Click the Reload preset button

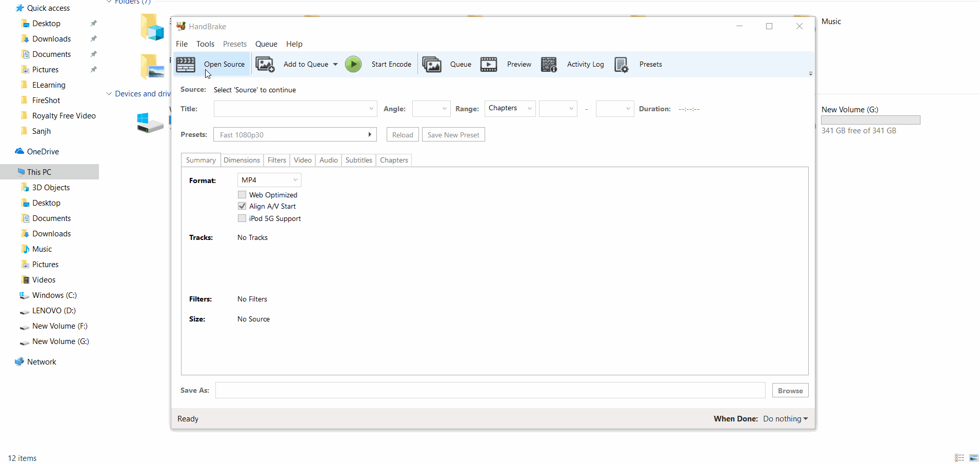[x=403, y=135]
